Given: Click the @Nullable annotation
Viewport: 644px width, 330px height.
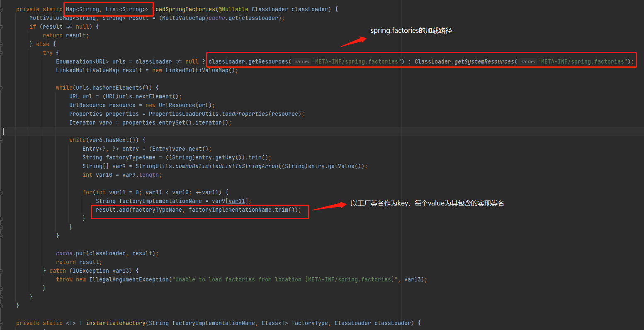Looking at the screenshot, I should pyautogui.click(x=233, y=9).
